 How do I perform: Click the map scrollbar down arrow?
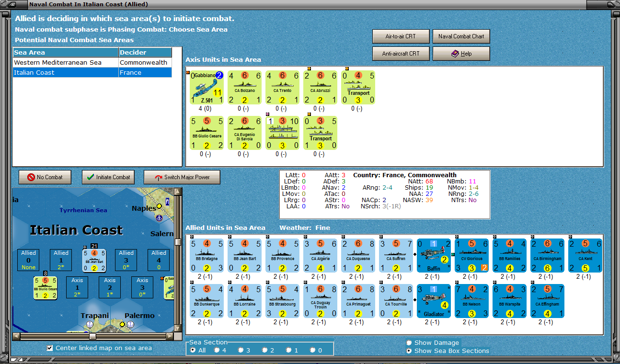pos(179,328)
